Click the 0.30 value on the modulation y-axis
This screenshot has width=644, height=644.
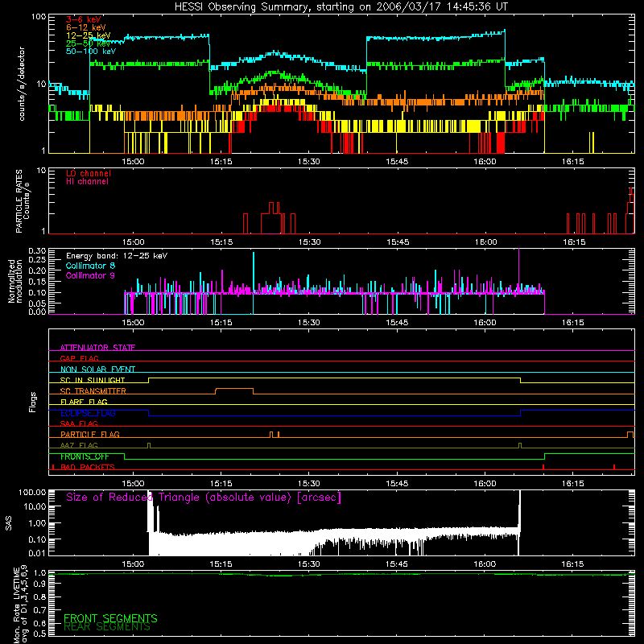coord(37,250)
